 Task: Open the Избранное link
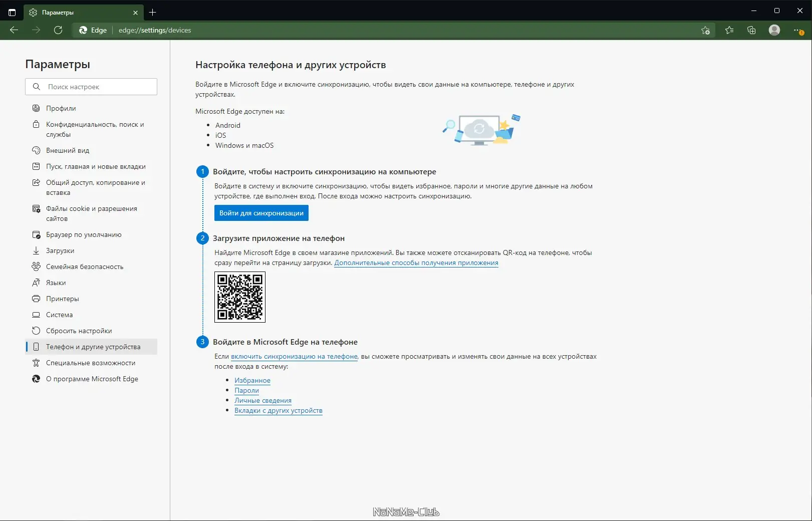coord(252,380)
